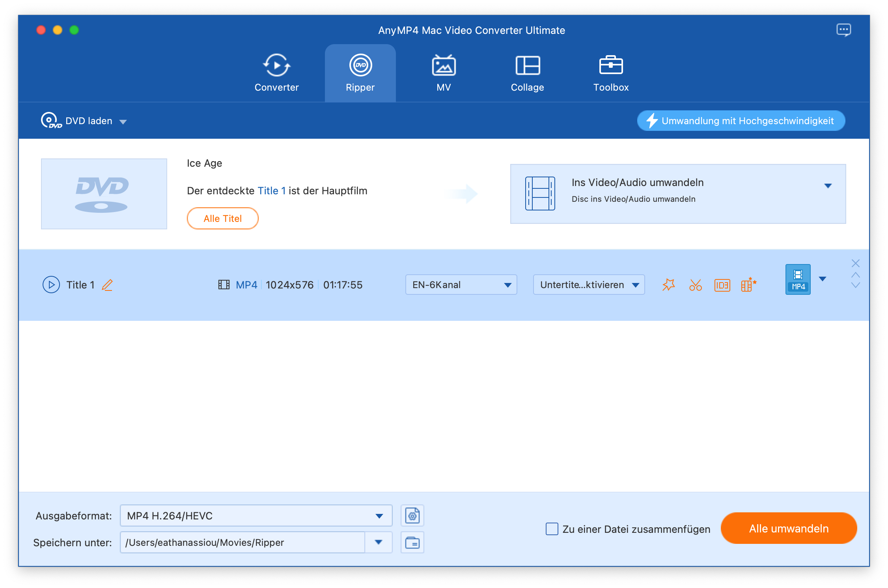Open the output format settings gear icon

[412, 515]
